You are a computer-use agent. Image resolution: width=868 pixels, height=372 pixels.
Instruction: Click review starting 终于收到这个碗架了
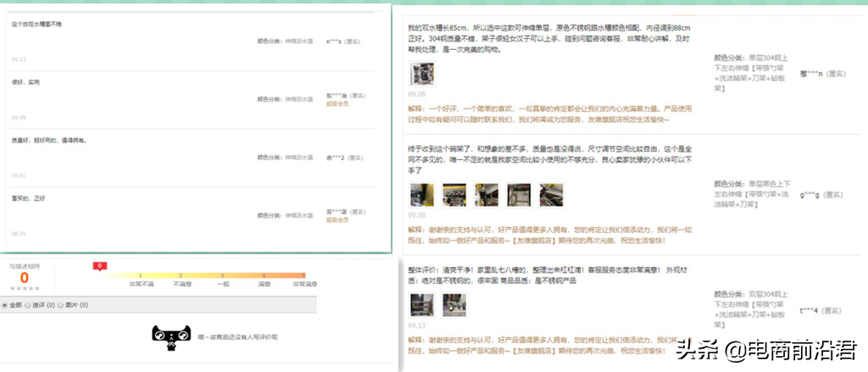click(x=549, y=160)
